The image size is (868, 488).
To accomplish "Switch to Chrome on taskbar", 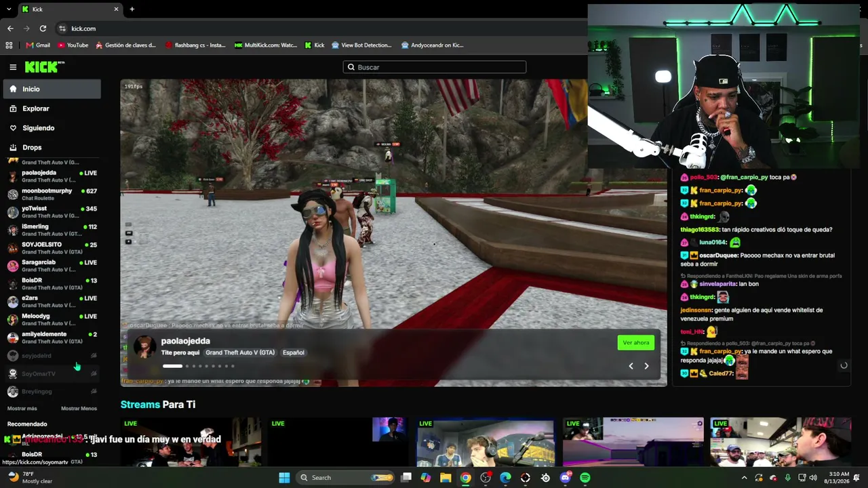I will click(465, 478).
